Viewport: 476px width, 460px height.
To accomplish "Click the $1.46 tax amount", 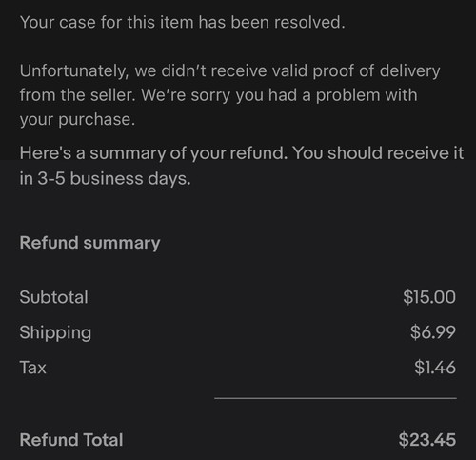I will 435,368.
